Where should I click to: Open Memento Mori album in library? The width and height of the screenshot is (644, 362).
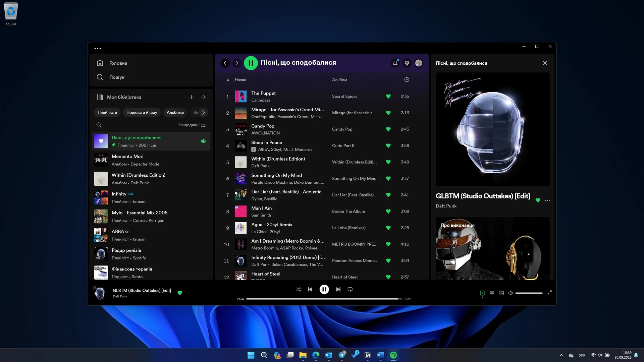coord(151,160)
